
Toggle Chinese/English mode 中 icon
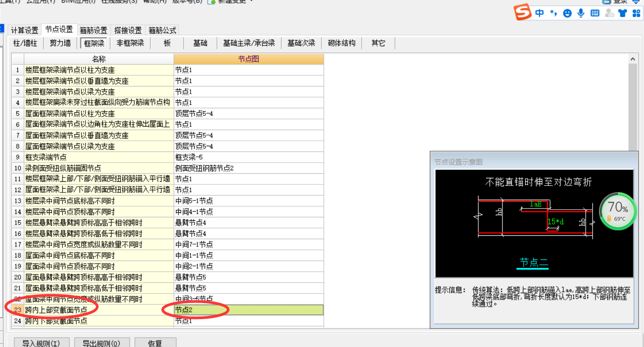coord(539,13)
